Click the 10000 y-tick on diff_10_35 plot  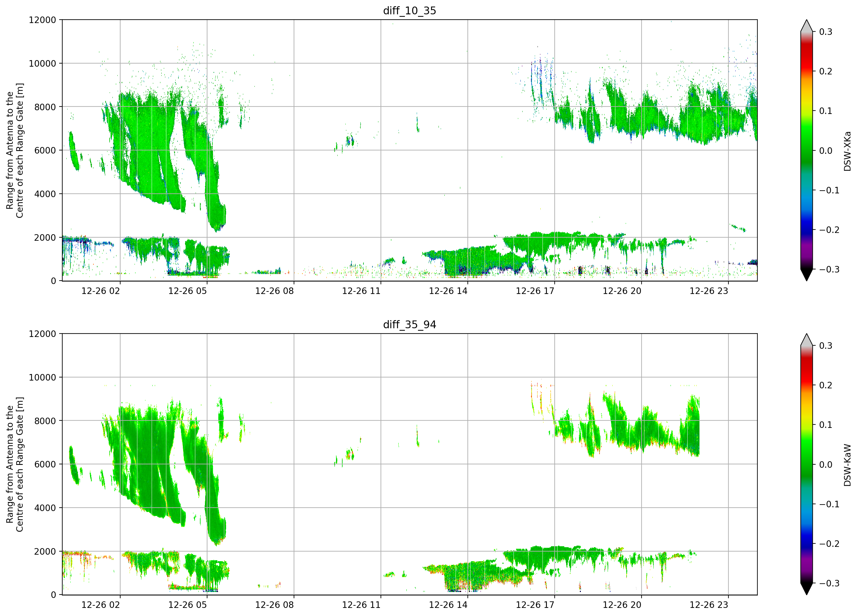pyautogui.click(x=42, y=63)
